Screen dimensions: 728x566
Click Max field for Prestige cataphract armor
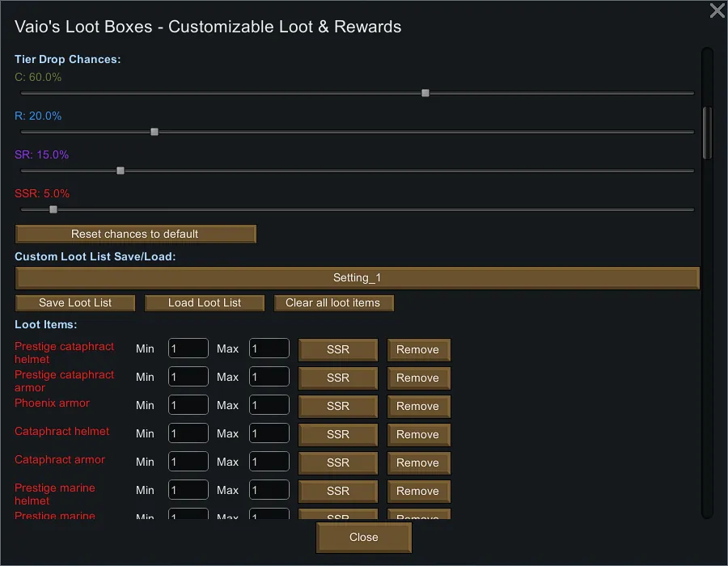(x=269, y=377)
